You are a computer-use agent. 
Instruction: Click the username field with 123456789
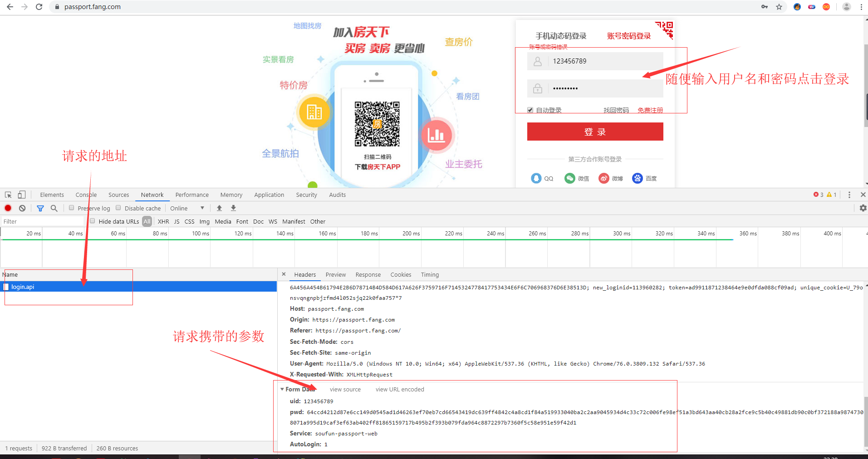coord(595,61)
